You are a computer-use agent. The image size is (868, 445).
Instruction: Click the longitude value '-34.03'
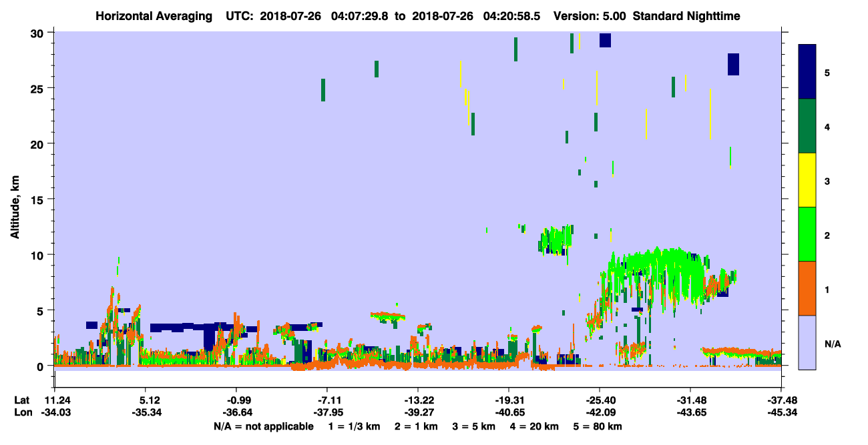click(x=55, y=413)
